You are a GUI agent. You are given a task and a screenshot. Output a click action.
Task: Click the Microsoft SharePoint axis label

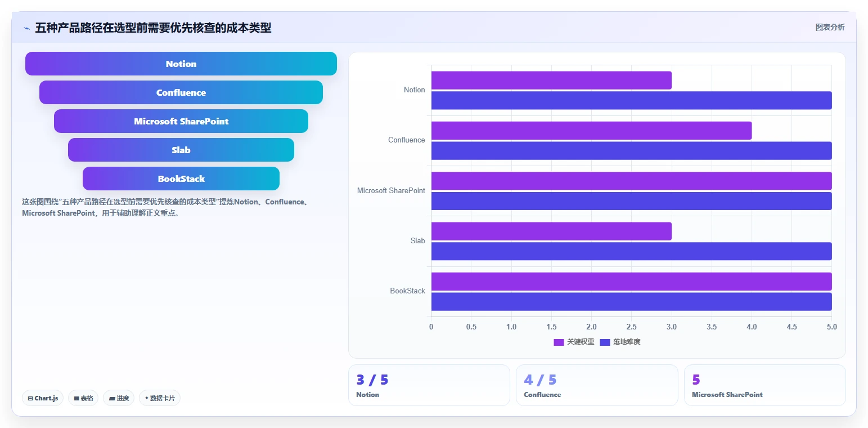click(x=391, y=190)
